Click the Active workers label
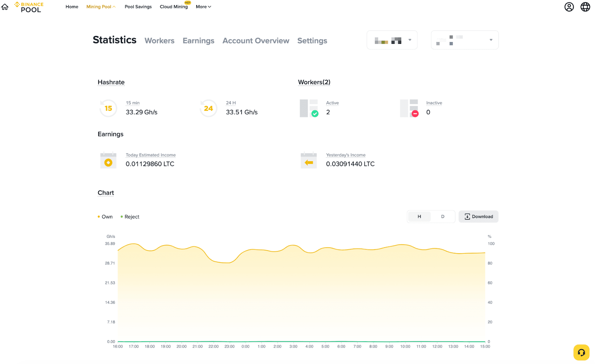The image size is (595, 364). [x=332, y=103]
